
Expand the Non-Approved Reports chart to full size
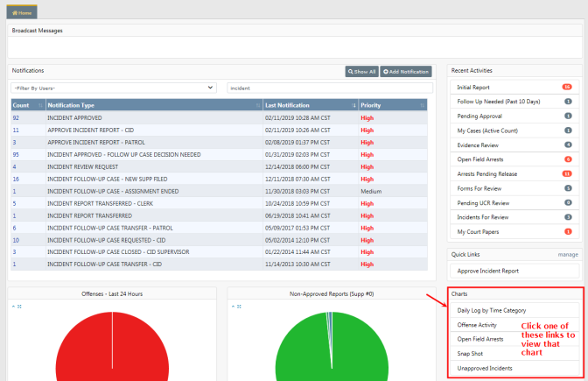click(239, 307)
